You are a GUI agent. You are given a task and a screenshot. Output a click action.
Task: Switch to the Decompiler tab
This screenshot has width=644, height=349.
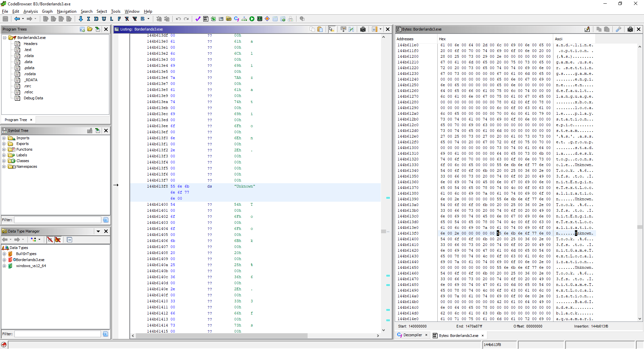412,335
